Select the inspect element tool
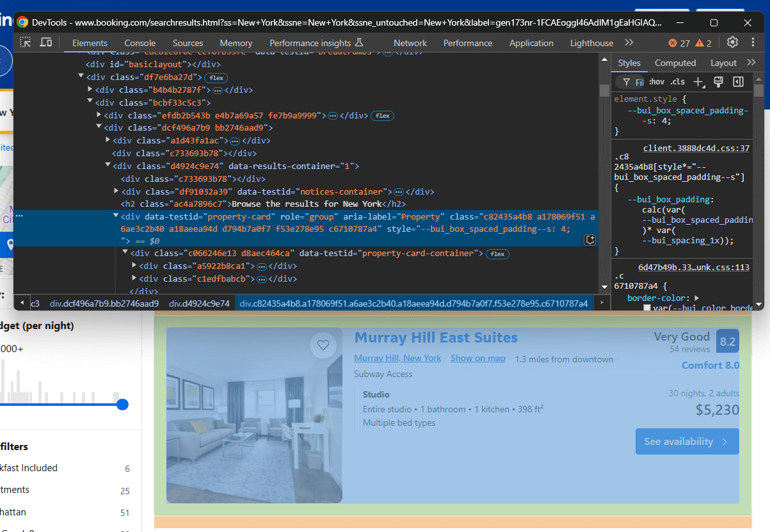This screenshot has height=532, width=770. (26, 42)
